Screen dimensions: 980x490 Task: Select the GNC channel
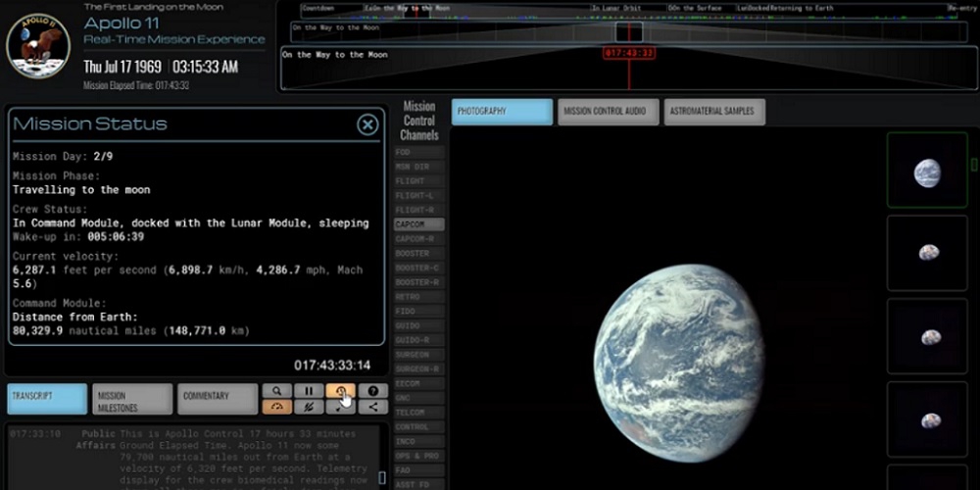pos(419,398)
